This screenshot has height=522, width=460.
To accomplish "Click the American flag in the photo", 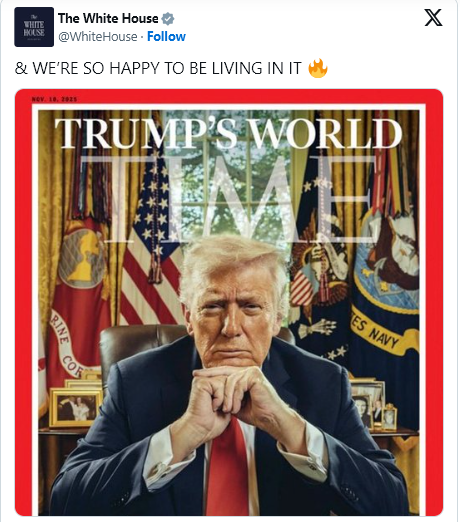I will pos(152,240).
